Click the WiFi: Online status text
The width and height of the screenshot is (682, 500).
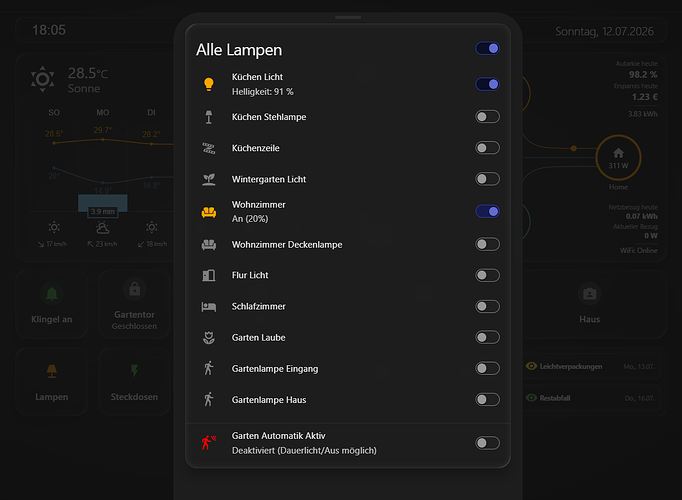(x=639, y=250)
